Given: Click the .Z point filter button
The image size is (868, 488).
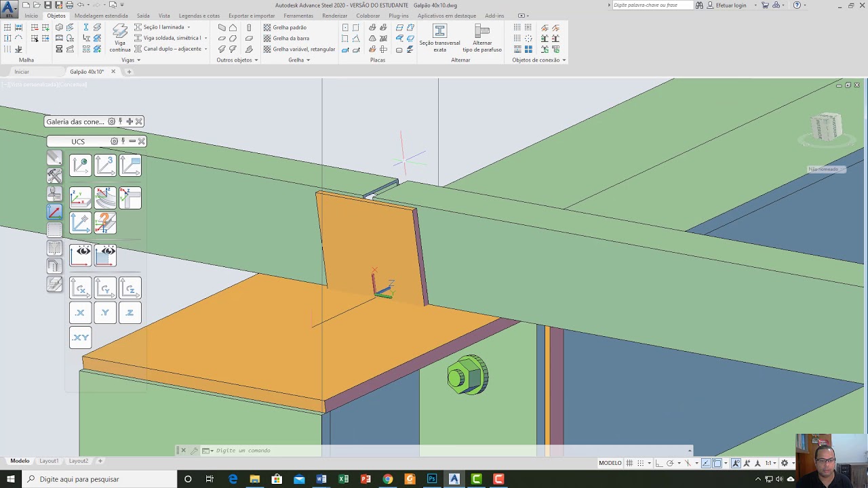Looking at the screenshot, I should click(x=130, y=312).
